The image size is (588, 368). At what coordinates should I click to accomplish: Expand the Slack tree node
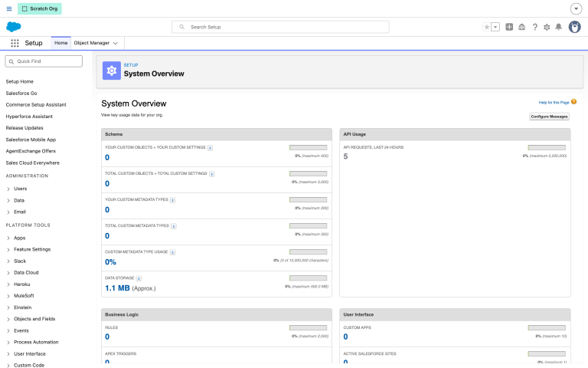tap(8, 261)
